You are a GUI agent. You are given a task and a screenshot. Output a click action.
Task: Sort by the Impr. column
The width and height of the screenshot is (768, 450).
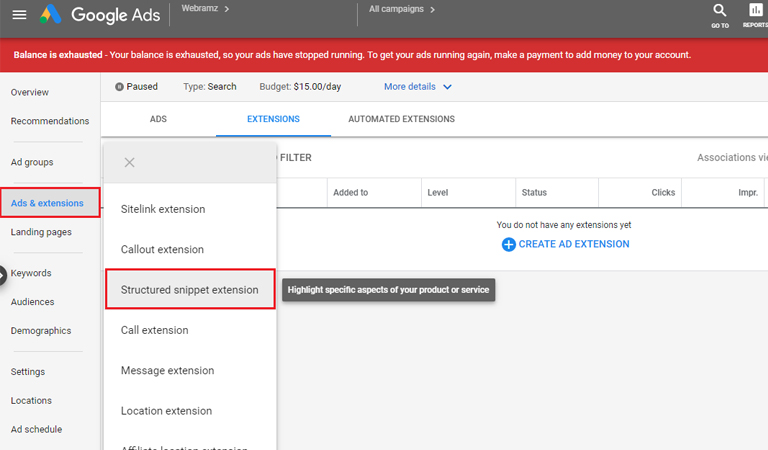coord(748,193)
